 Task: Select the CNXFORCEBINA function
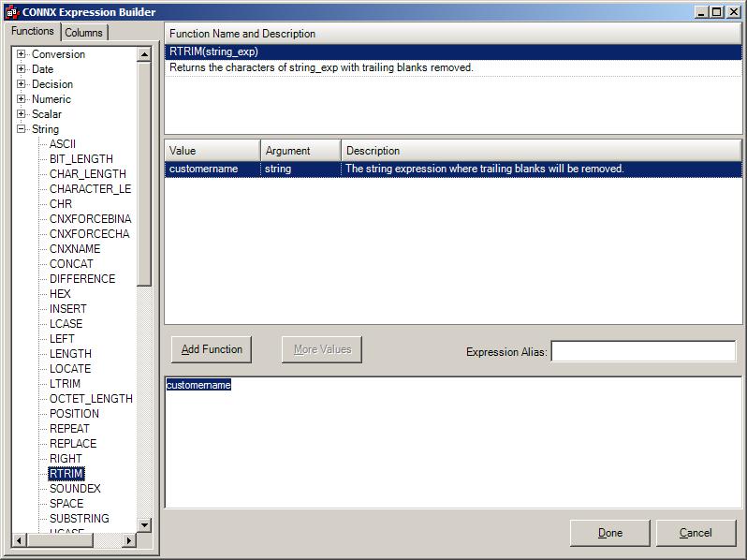[90, 219]
